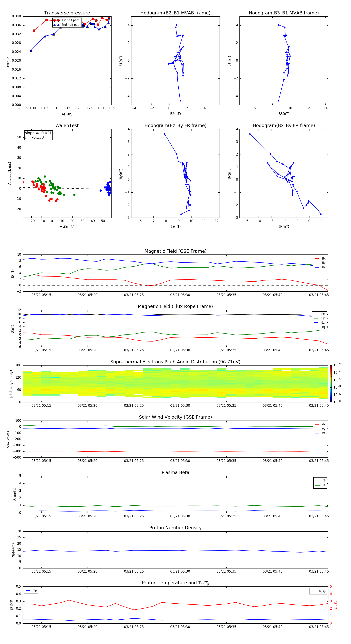
Task: Select the Bz legend entry in GSE panel
Action: point(320,268)
